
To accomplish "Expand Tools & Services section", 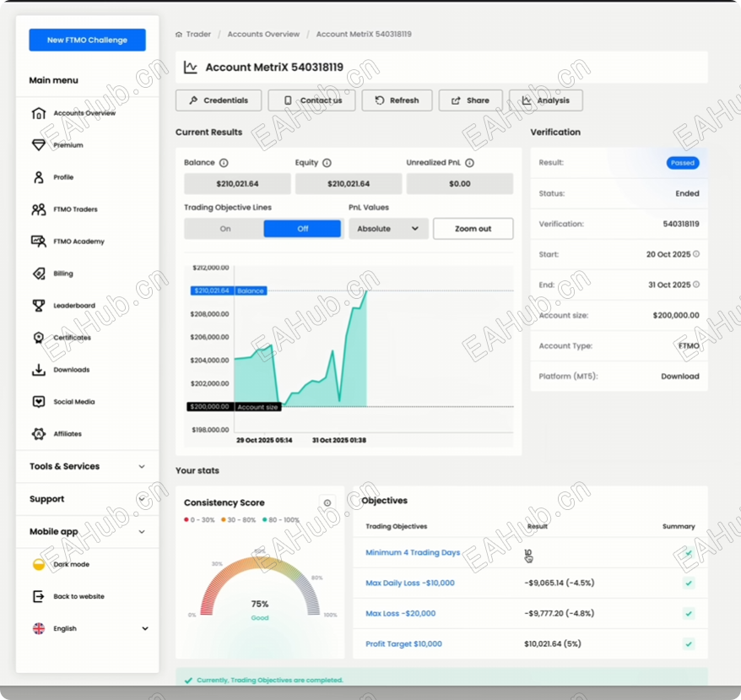I will point(88,466).
